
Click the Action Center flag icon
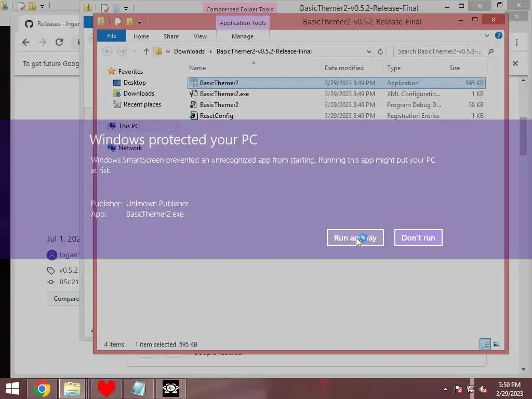458,389
